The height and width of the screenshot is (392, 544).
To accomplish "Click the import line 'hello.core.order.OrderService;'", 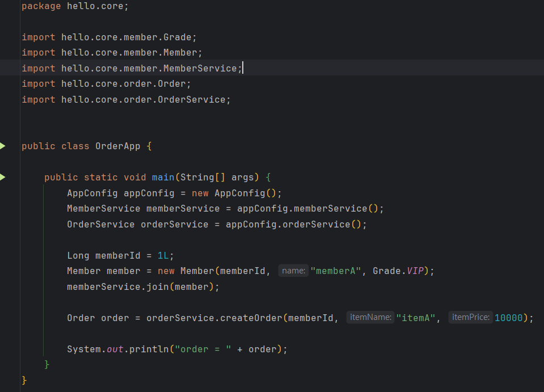I will [x=126, y=100].
